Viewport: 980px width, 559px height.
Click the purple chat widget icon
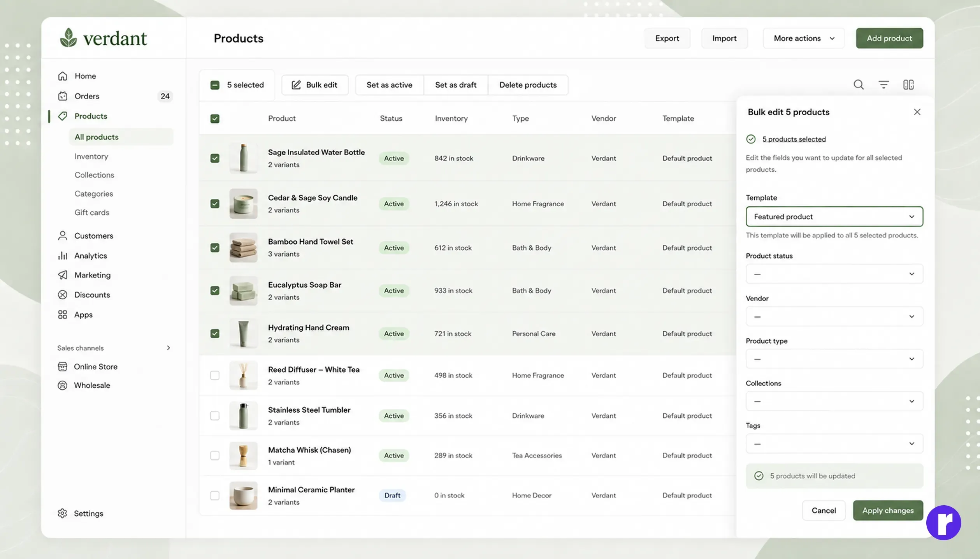[943, 522]
